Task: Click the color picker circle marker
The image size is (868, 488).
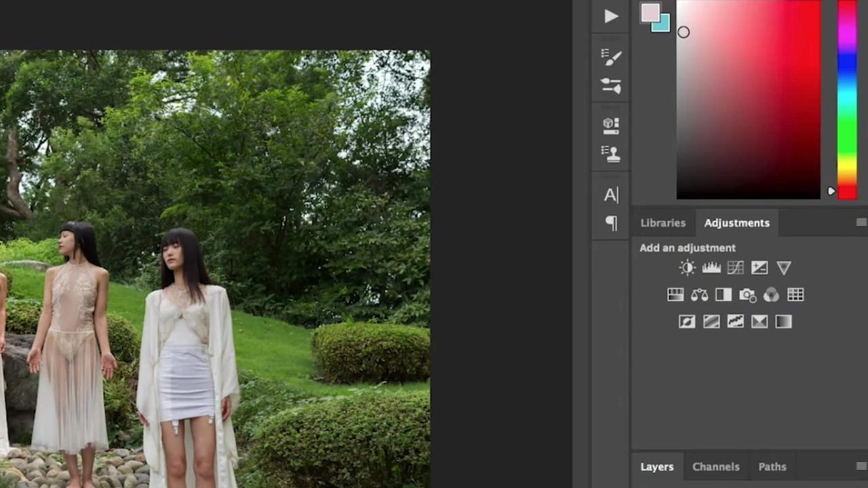Action: tap(684, 32)
